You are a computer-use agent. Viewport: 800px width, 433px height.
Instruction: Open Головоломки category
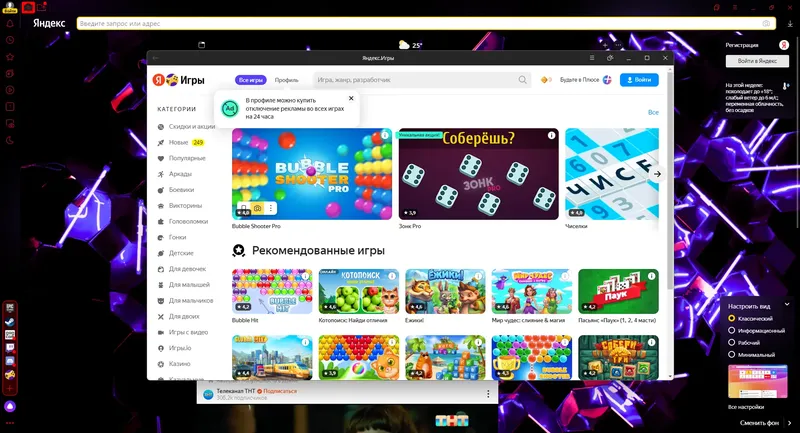183,221
